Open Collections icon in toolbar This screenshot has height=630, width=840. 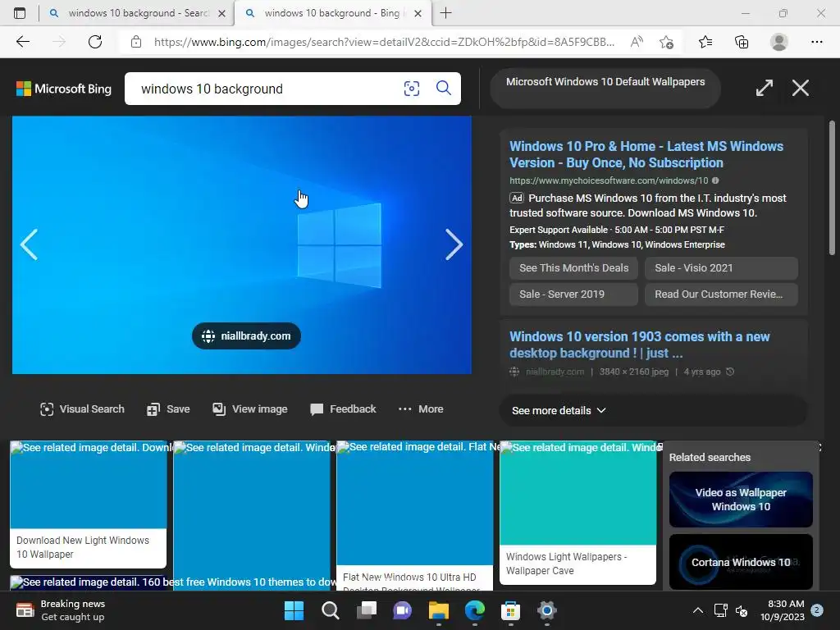point(742,42)
